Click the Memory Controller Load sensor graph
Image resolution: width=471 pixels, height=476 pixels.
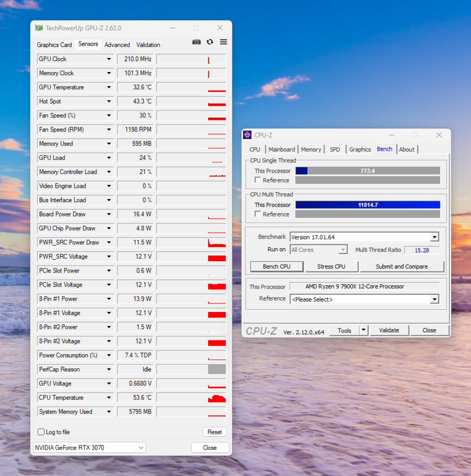tap(191, 172)
